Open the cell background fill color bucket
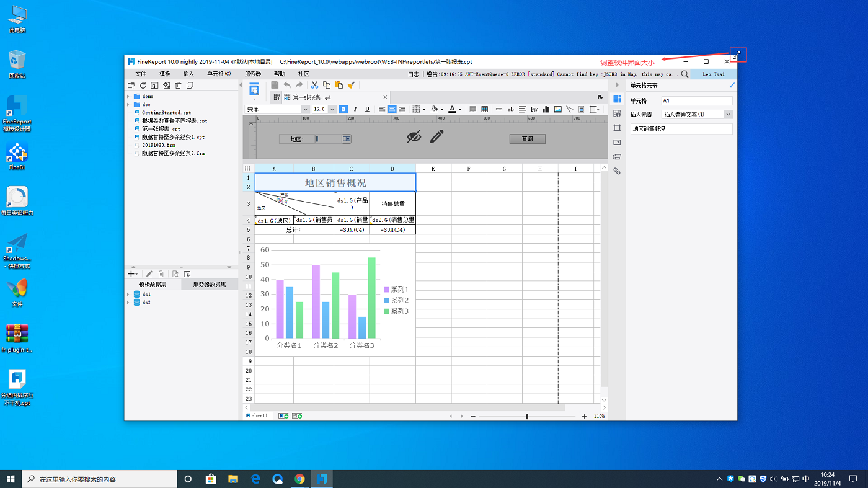Screen dimensions: 868x488 point(434,109)
